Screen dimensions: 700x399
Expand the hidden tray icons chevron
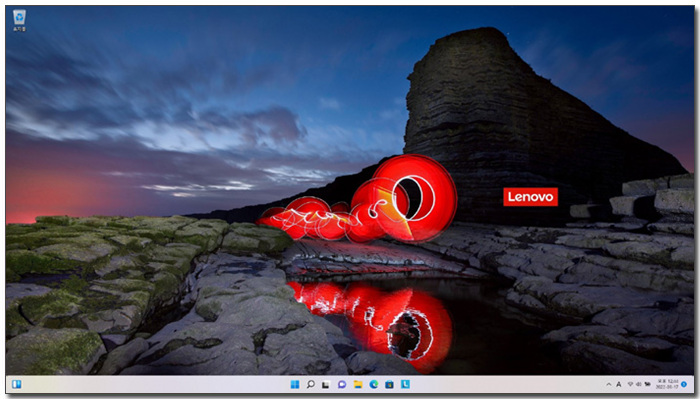pos(609,384)
